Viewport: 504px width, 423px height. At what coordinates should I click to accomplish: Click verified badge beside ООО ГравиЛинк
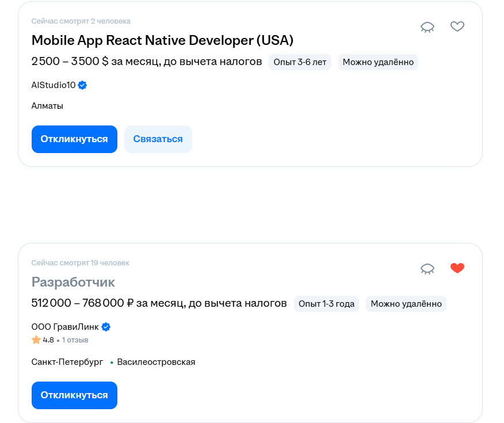[106, 327]
